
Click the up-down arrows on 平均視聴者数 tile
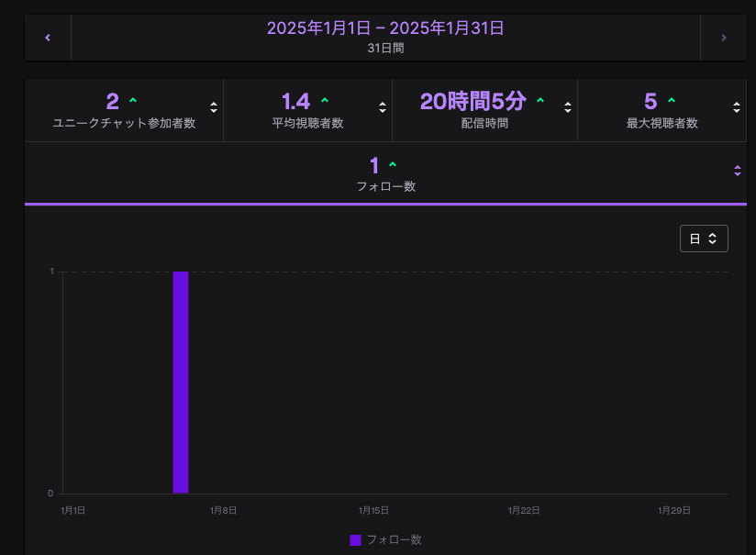[383, 107]
